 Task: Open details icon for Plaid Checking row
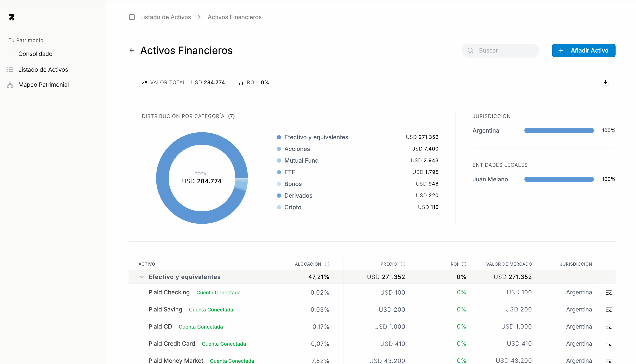coord(608,293)
